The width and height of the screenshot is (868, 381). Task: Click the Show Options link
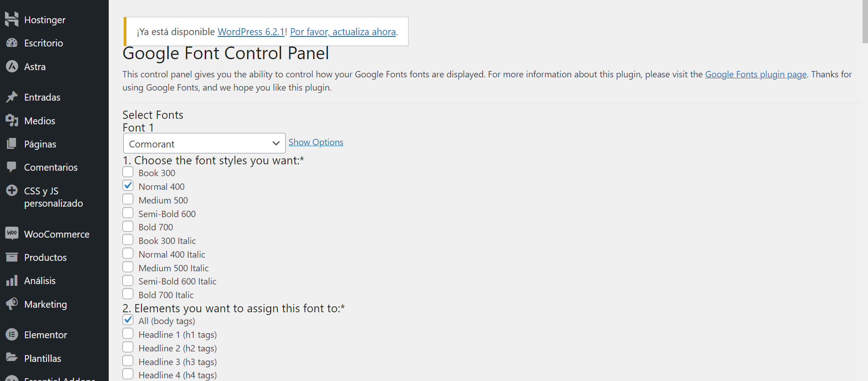(316, 142)
